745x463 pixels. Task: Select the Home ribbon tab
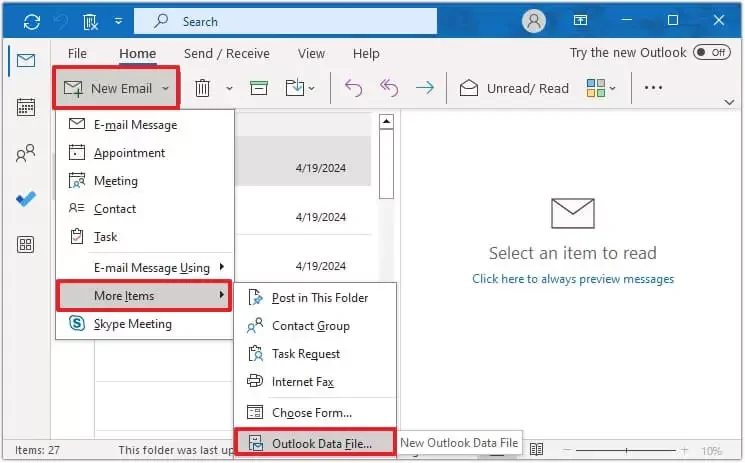137,54
